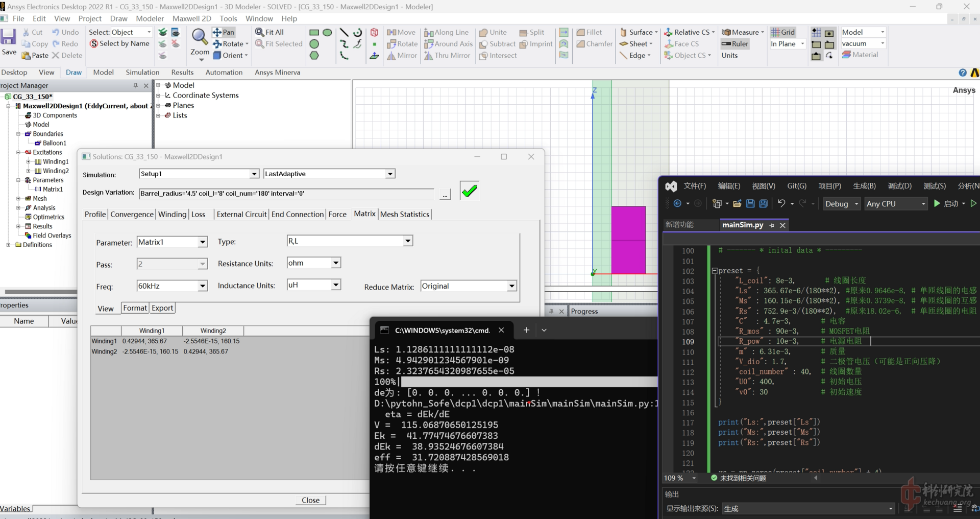
Task: Click the Undo icon
Action: coord(56,32)
